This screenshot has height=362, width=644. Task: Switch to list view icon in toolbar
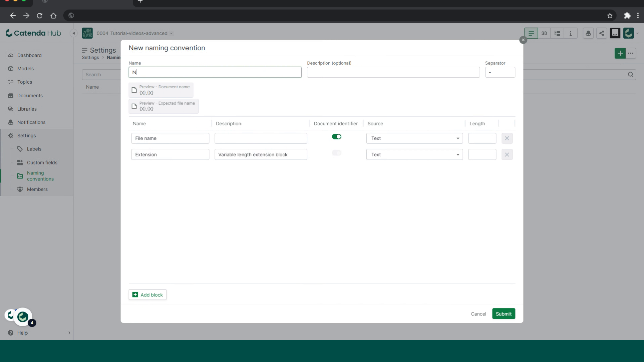click(531, 33)
